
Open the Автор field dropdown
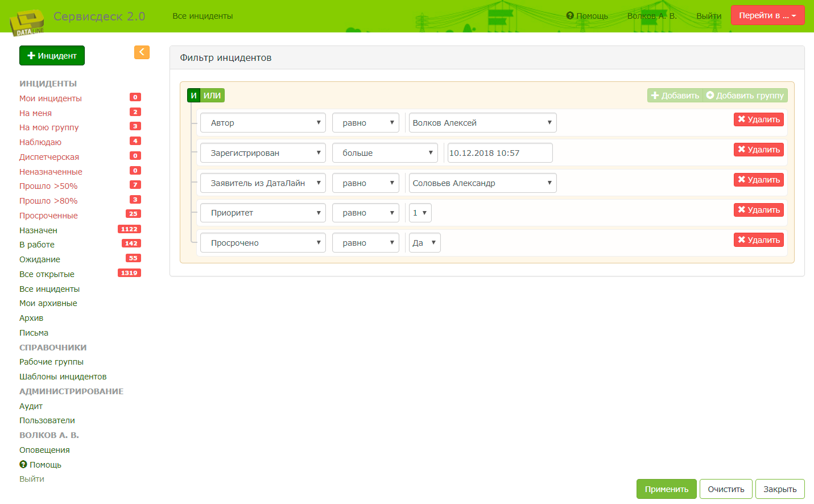pyautogui.click(x=263, y=123)
